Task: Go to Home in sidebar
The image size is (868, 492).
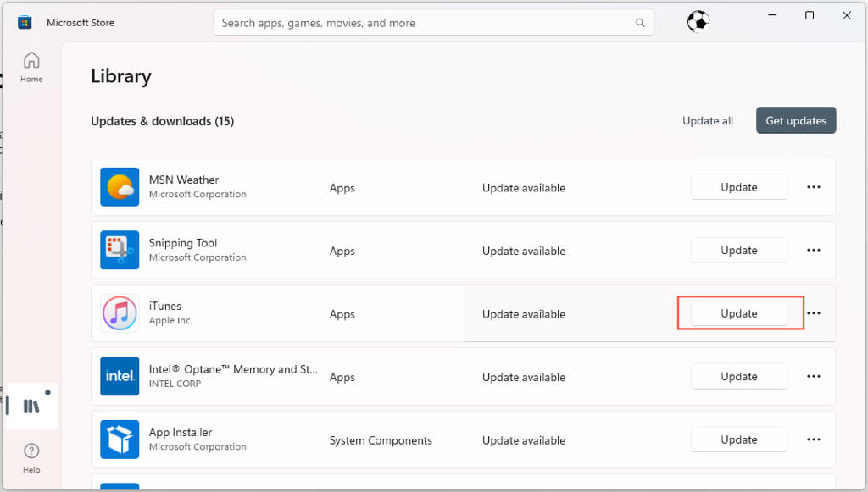Action: [31, 67]
